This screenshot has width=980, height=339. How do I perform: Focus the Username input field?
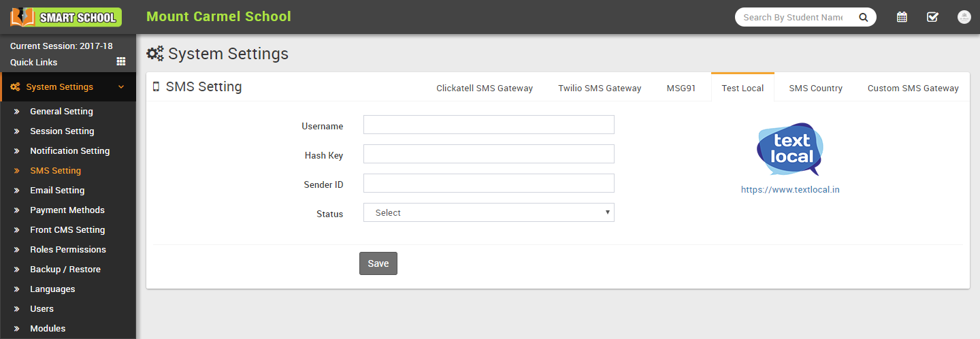489,125
